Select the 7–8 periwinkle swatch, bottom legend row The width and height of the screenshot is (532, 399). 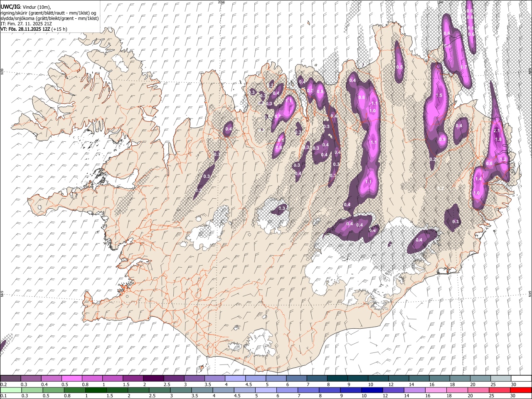pyautogui.click(x=308, y=390)
